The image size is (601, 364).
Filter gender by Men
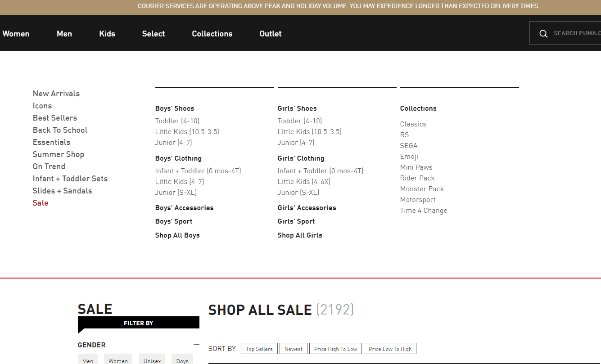88,359
